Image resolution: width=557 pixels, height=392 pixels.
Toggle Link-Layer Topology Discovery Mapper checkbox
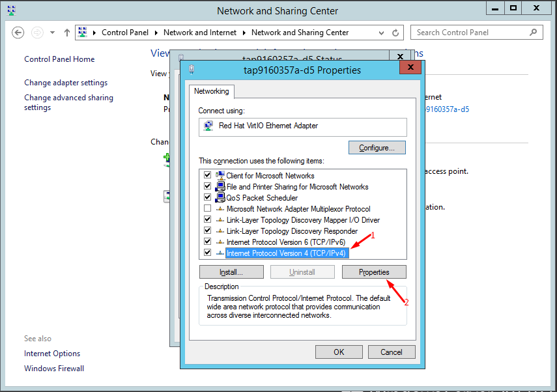(207, 219)
